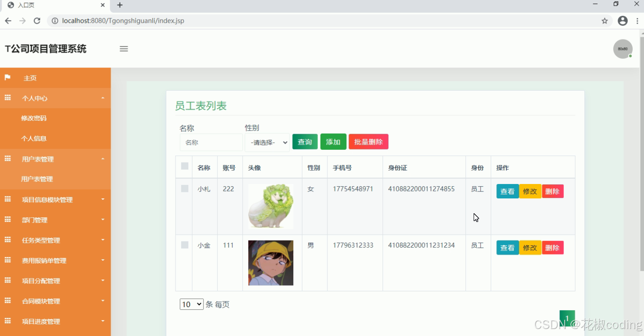This screenshot has width=644, height=336.
Task: Click the grid icon beside 部门管理
Action: [x=7, y=219]
